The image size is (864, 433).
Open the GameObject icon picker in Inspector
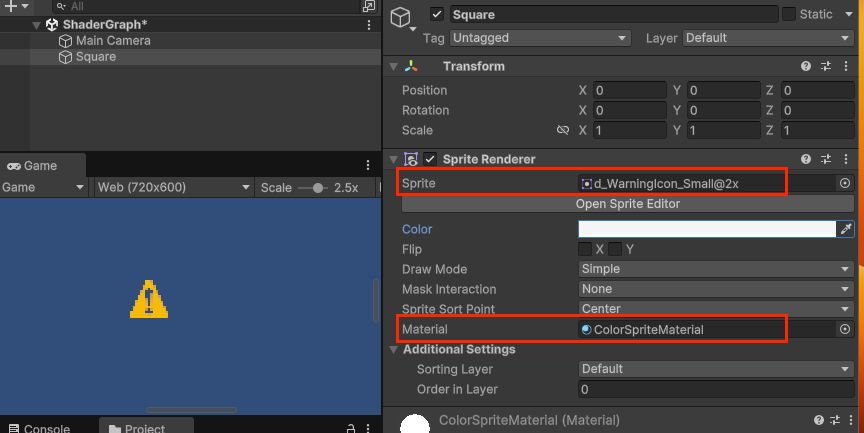[x=403, y=18]
